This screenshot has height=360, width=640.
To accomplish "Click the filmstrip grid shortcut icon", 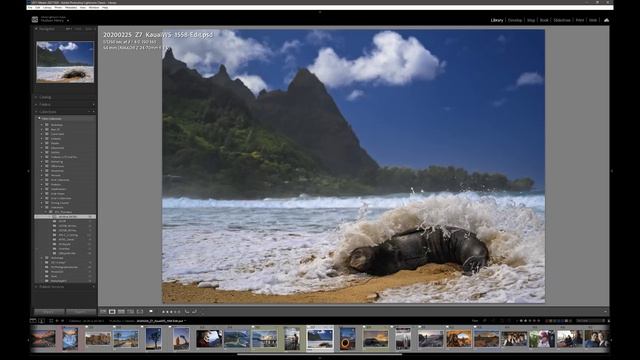I will (x=51, y=321).
